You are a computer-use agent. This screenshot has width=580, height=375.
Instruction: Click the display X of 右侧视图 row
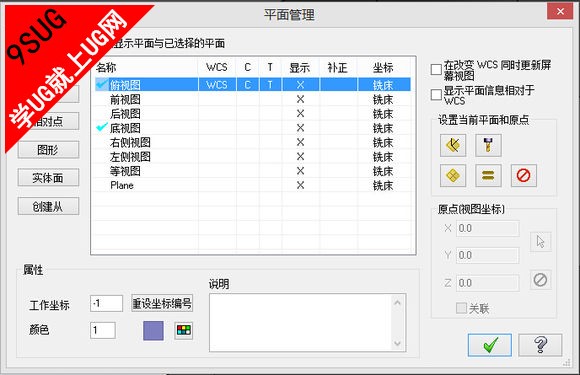point(300,142)
